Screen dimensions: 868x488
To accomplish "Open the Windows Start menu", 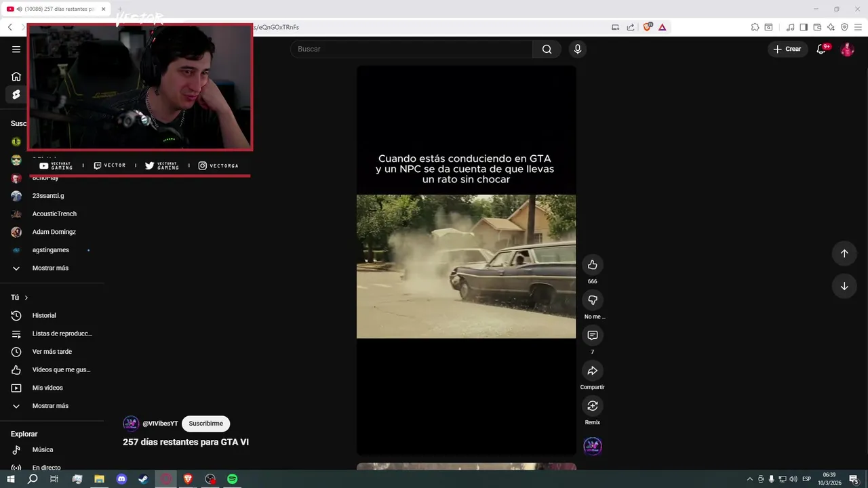I will [x=10, y=479].
